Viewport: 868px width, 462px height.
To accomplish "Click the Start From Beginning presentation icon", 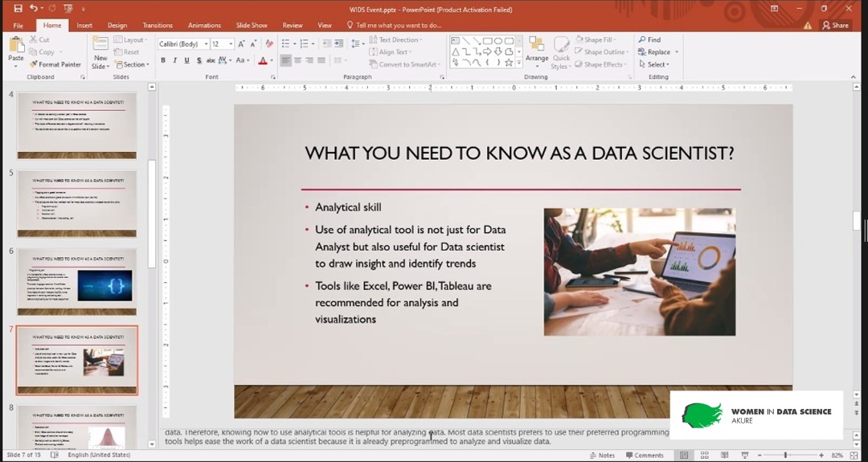I will click(68, 9).
